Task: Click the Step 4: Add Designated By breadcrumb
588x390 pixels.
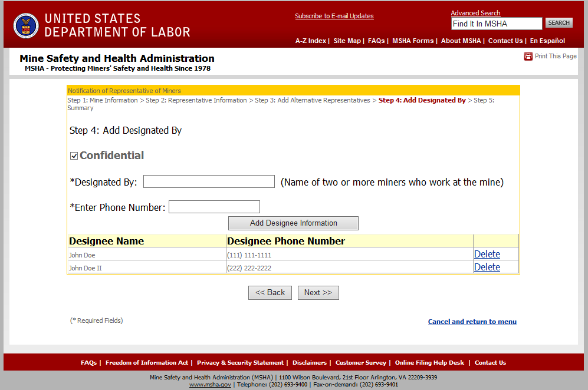Action: point(422,100)
